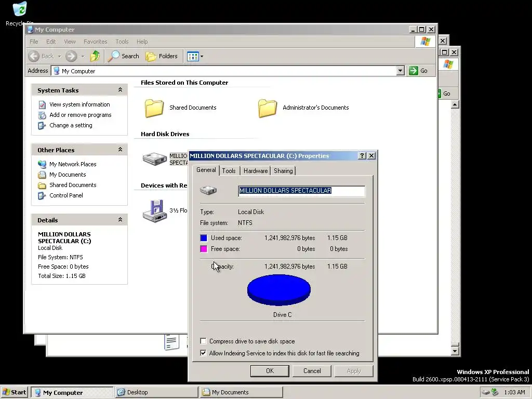The image size is (532, 399).
Task: Close the Properties dialog
Action: click(x=371, y=155)
